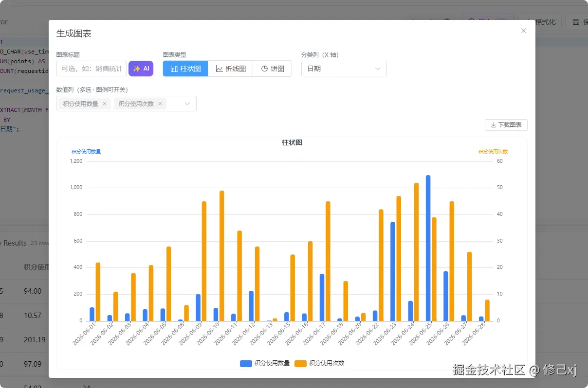
Task: Toggle the 积分使用数量 legend entry
Action: point(265,363)
